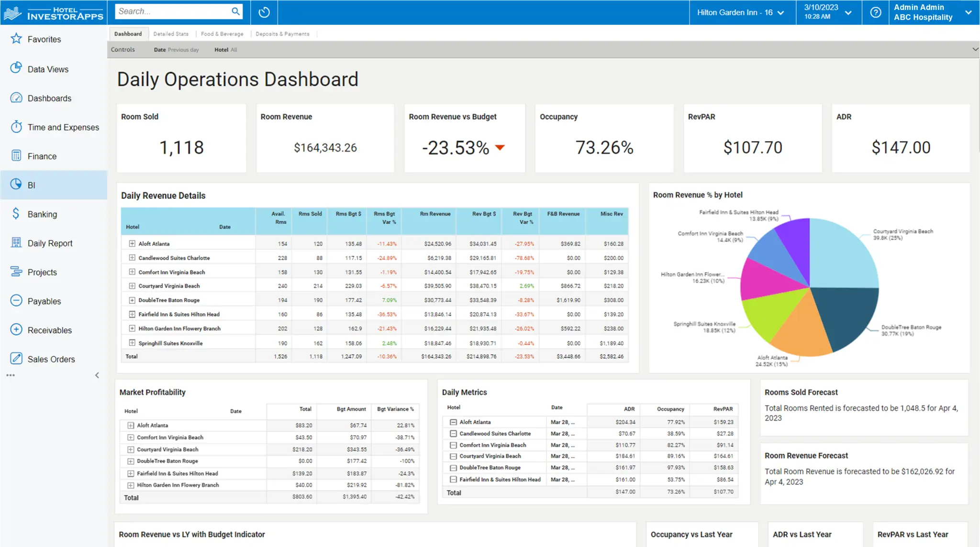Viewport: 980px width, 547px height.
Task: Click the RevPAR $107.70 card
Action: 753,138
